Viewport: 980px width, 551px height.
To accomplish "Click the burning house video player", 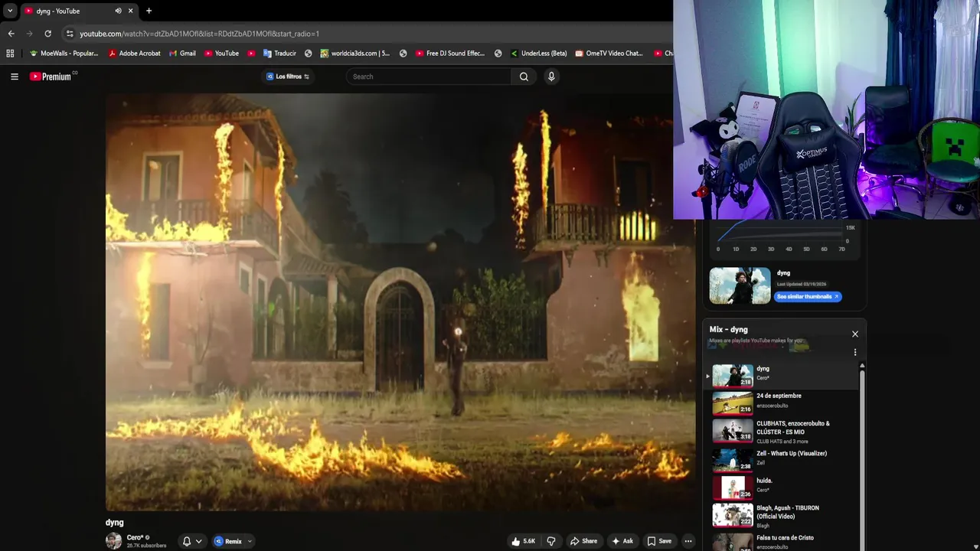I will coord(400,302).
